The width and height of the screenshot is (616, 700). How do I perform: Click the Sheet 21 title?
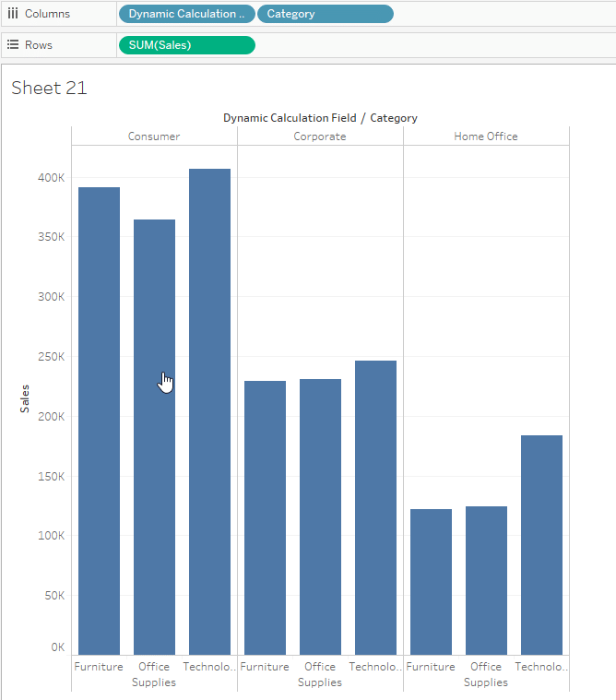(49, 89)
